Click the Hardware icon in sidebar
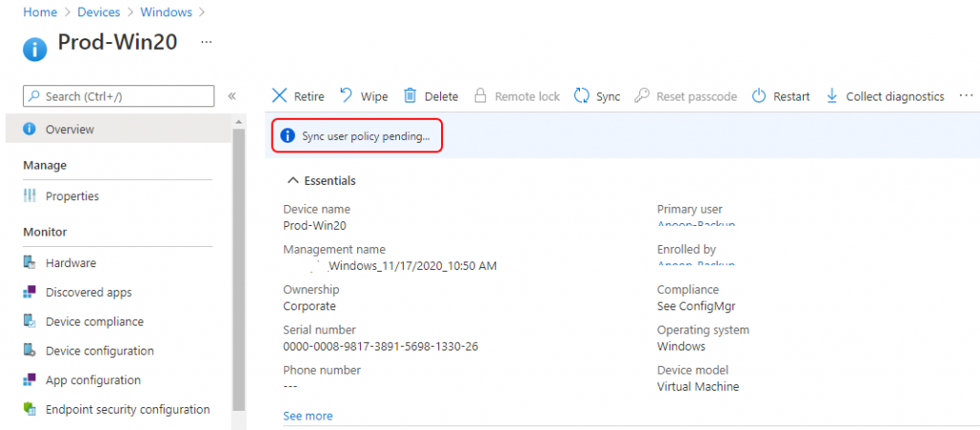The height and width of the screenshot is (430, 980). (x=30, y=262)
